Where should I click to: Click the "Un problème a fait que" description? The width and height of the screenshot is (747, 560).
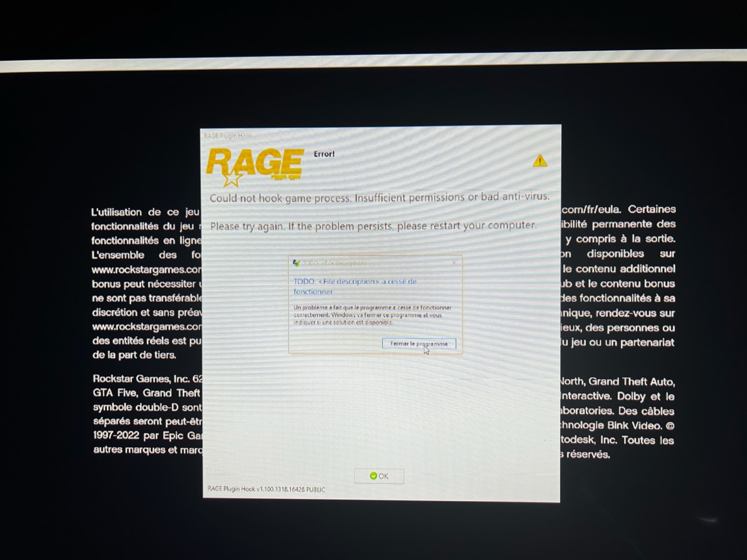pos(372,315)
